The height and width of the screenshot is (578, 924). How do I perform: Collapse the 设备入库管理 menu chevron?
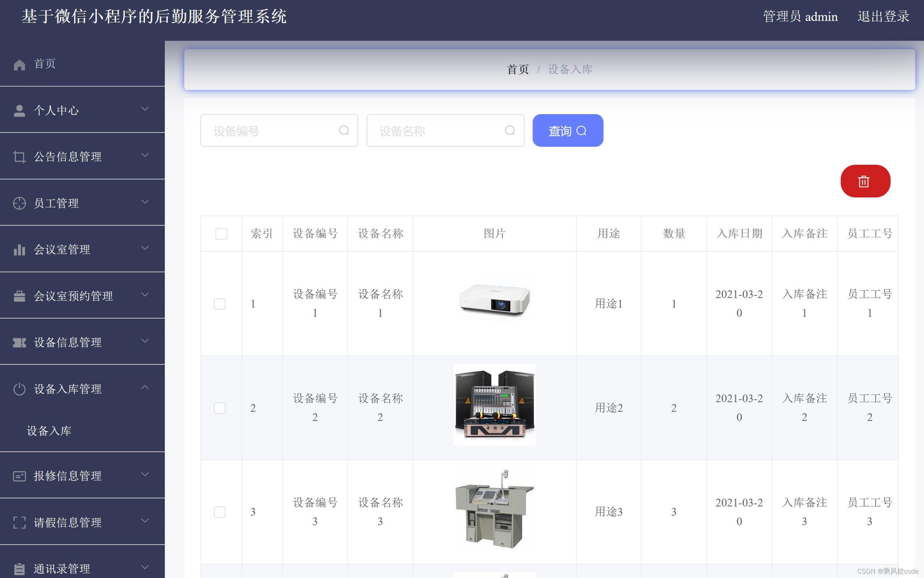pyautogui.click(x=145, y=387)
